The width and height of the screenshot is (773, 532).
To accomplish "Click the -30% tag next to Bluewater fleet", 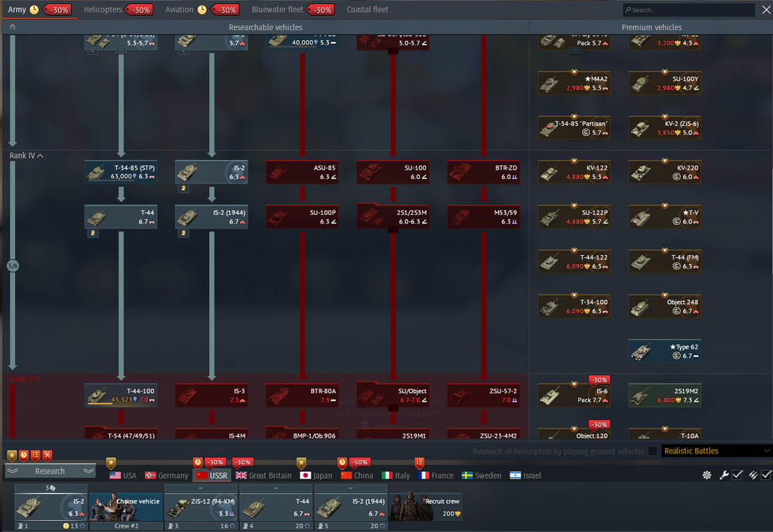I will [321, 10].
